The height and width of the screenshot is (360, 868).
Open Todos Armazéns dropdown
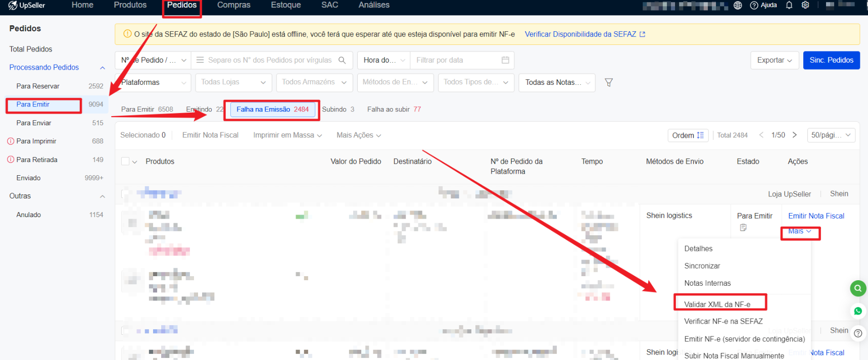pyautogui.click(x=314, y=82)
